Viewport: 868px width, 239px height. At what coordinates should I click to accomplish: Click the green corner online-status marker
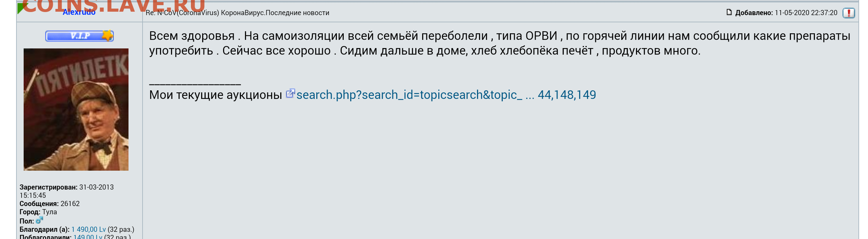pyautogui.click(x=21, y=8)
